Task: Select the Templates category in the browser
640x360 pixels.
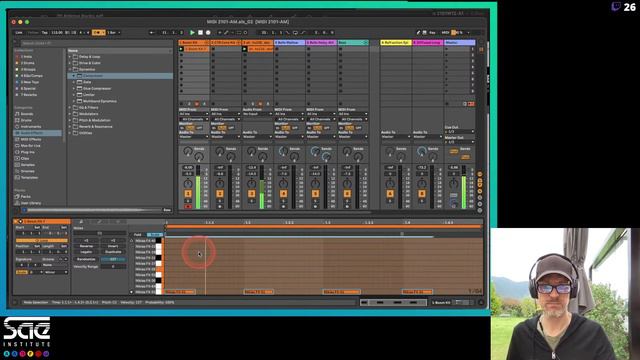Action: pyautogui.click(x=29, y=178)
